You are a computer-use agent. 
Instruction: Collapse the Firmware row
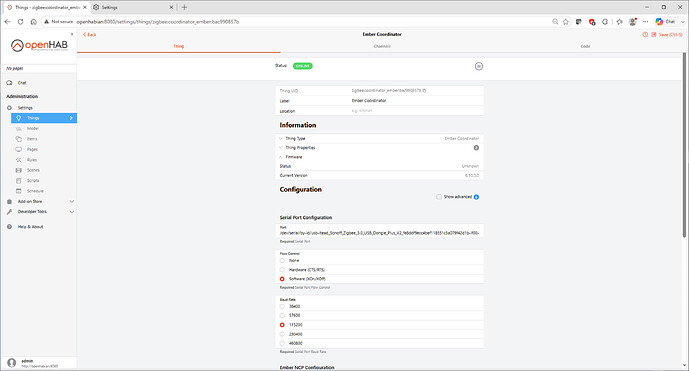[x=379, y=157]
